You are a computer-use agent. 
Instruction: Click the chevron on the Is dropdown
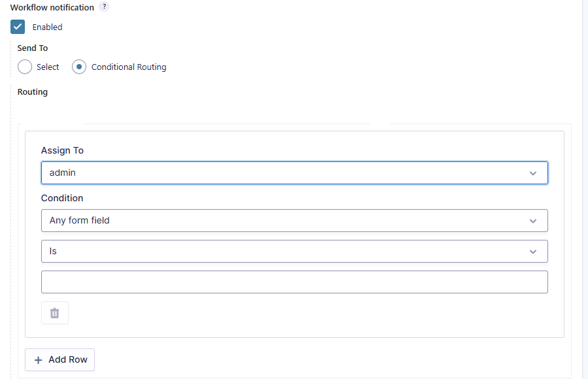(x=533, y=252)
